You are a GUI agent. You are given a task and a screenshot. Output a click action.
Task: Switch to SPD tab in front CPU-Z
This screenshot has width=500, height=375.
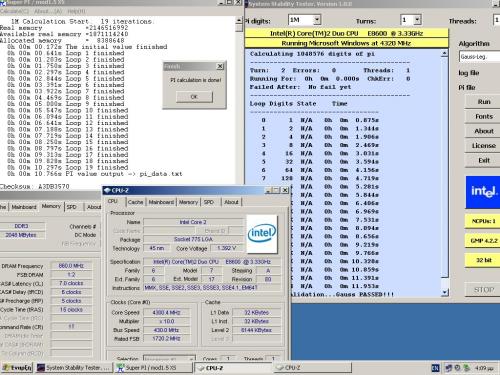[x=209, y=202]
